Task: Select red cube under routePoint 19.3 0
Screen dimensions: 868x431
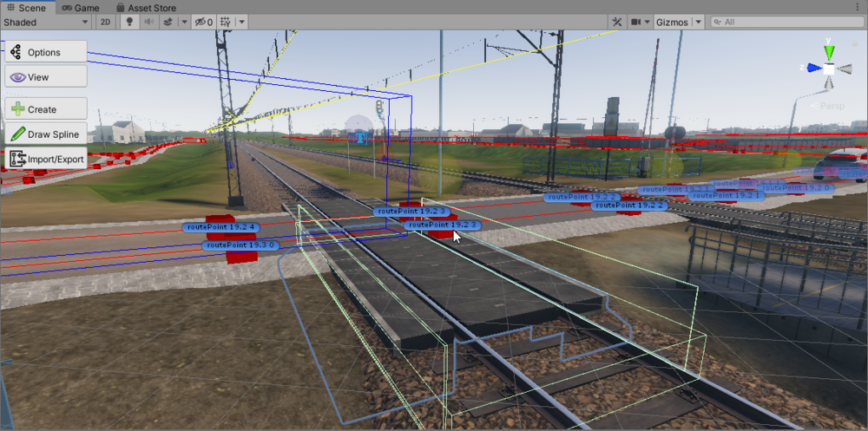Action: 242,257
